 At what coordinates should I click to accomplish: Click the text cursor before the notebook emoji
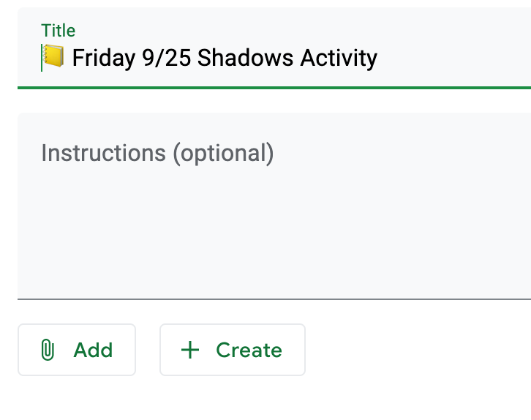click(x=42, y=57)
